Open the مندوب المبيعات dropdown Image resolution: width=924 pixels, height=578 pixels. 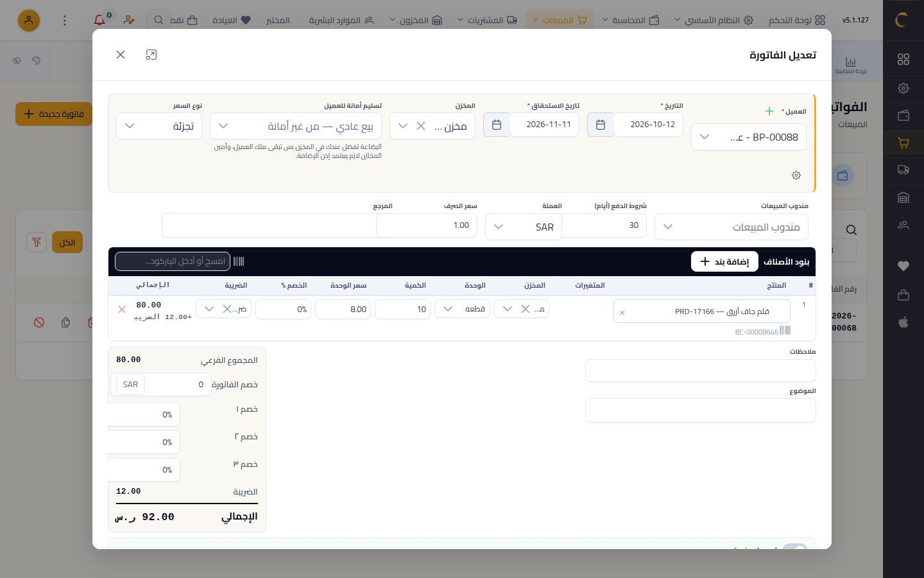tap(732, 227)
